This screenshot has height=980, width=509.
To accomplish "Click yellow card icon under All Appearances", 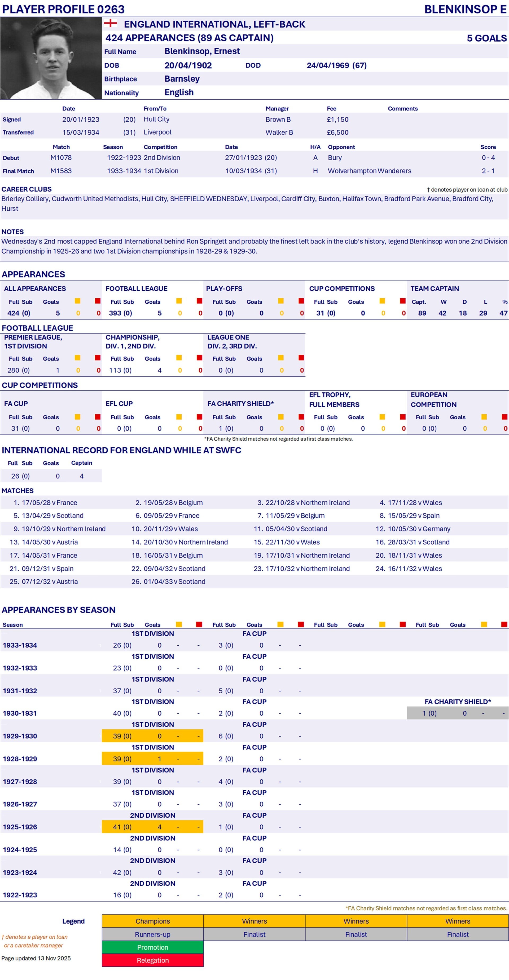I will pos(78,301).
